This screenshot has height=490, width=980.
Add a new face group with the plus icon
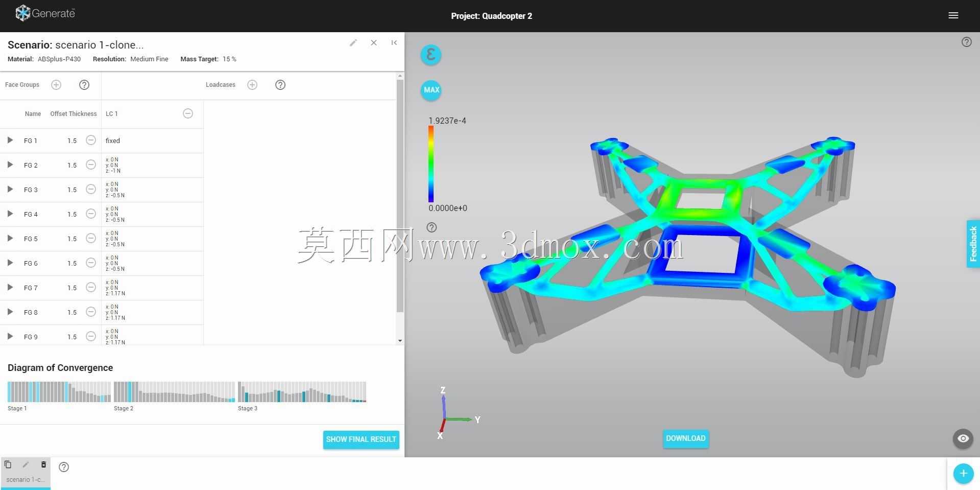tap(56, 85)
